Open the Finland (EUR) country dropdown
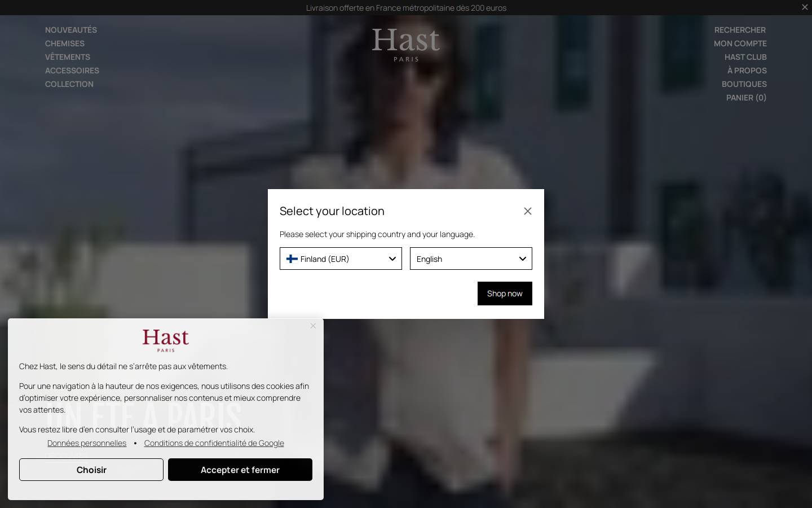 341,259
